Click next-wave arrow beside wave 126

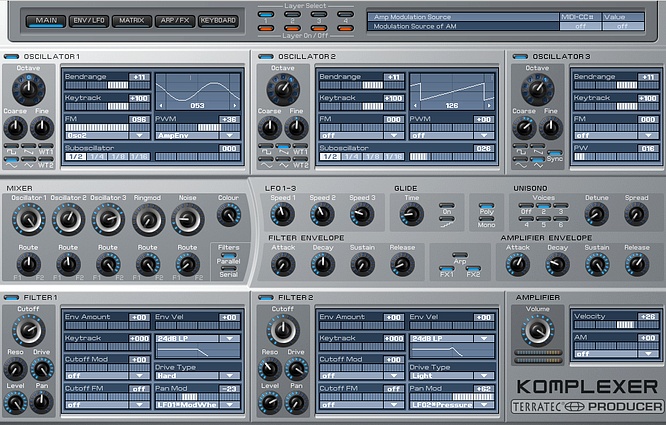pyautogui.click(x=489, y=105)
